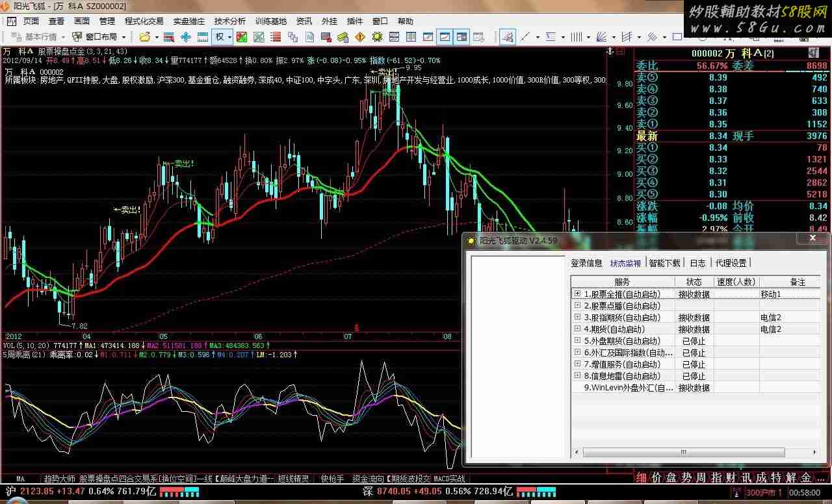Toggle the highlighted drawing toolbar icon
832x504 pixels.
pyautogui.click(x=508, y=37)
